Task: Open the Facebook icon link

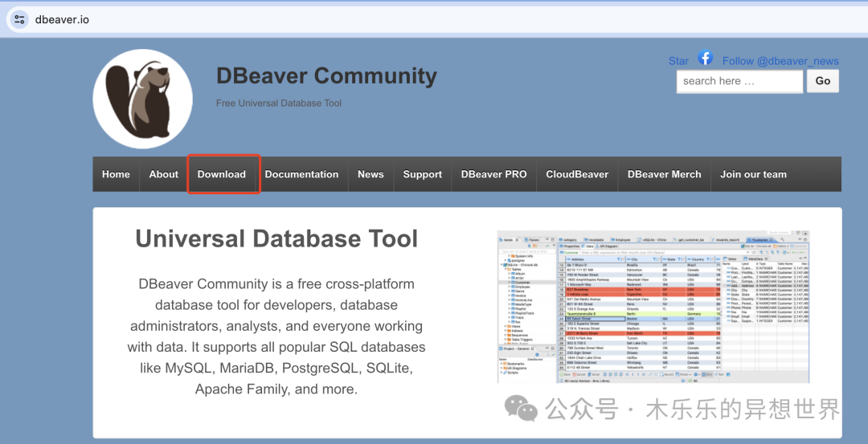Action: 705,57
